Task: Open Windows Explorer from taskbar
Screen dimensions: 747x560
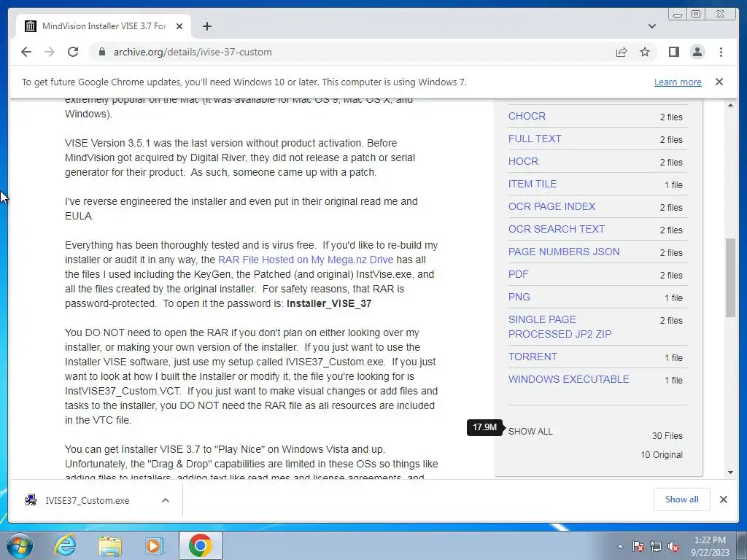Action: coord(110,545)
